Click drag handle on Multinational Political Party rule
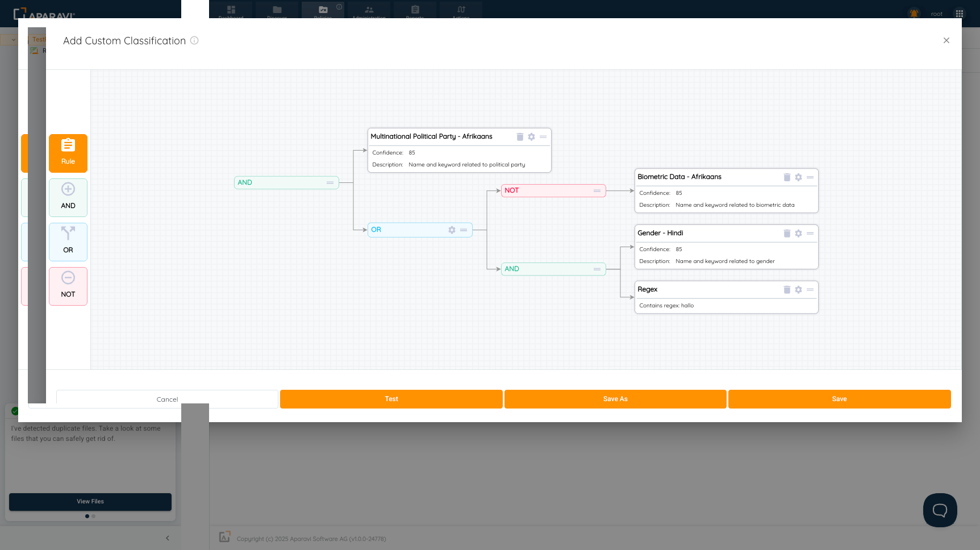The height and width of the screenshot is (550, 980). [543, 137]
